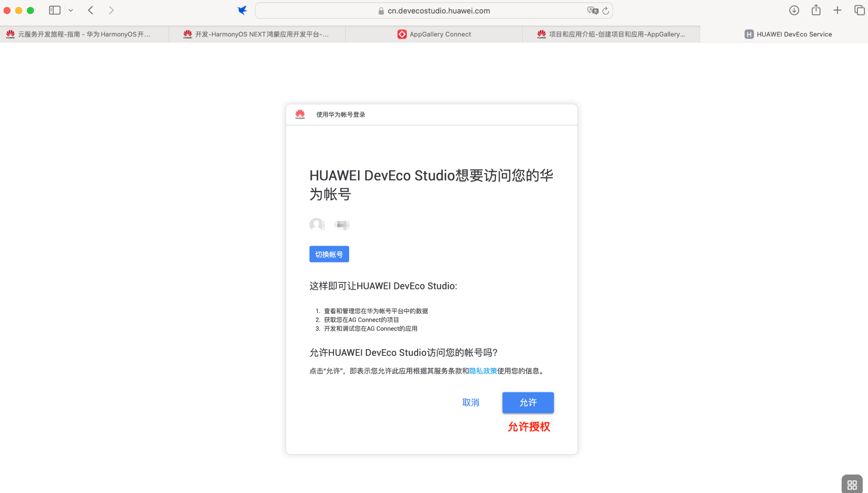Click the download manager icon in toolbar
The image size is (868, 493).
(x=794, y=10)
